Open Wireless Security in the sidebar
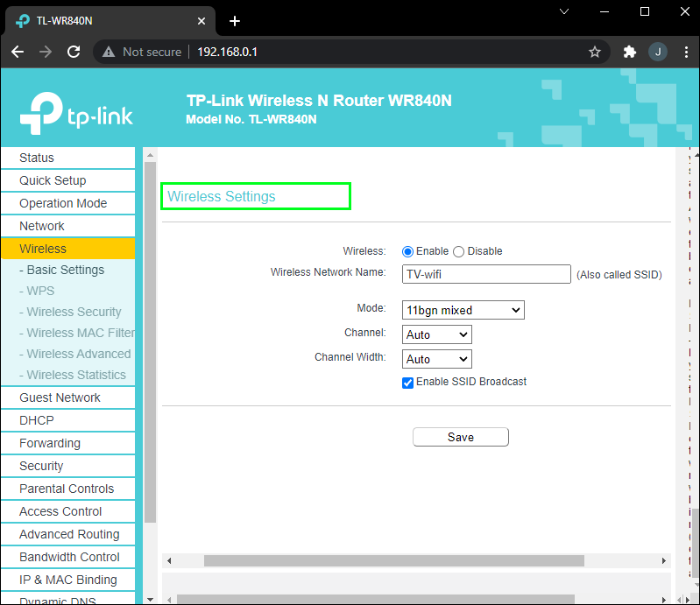Viewport: 700px width, 605px height. click(x=74, y=312)
